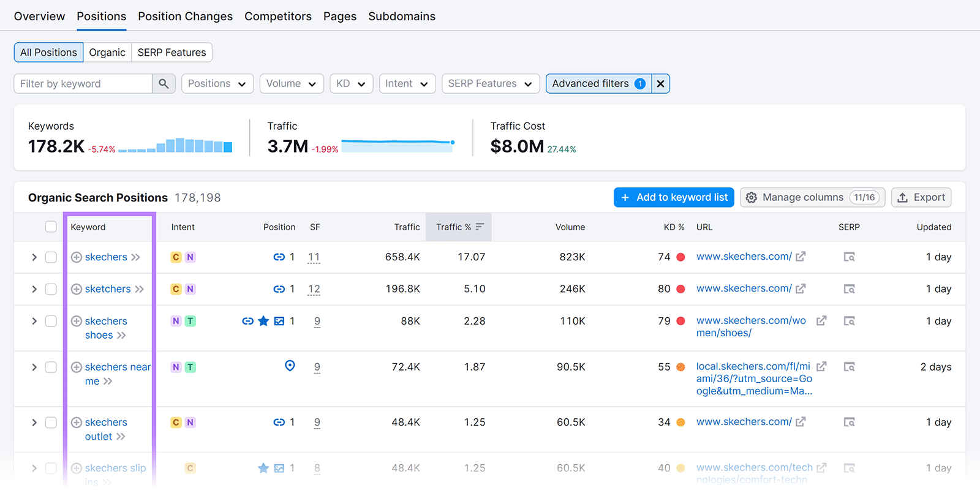Image resolution: width=980 pixels, height=493 pixels.
Task: Check the box for skechers shoes row
Action: coord(51,322)
